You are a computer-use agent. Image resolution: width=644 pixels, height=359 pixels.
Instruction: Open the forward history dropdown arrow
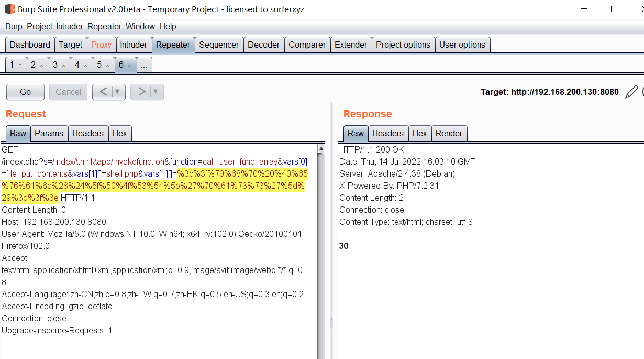coord(157,92)
